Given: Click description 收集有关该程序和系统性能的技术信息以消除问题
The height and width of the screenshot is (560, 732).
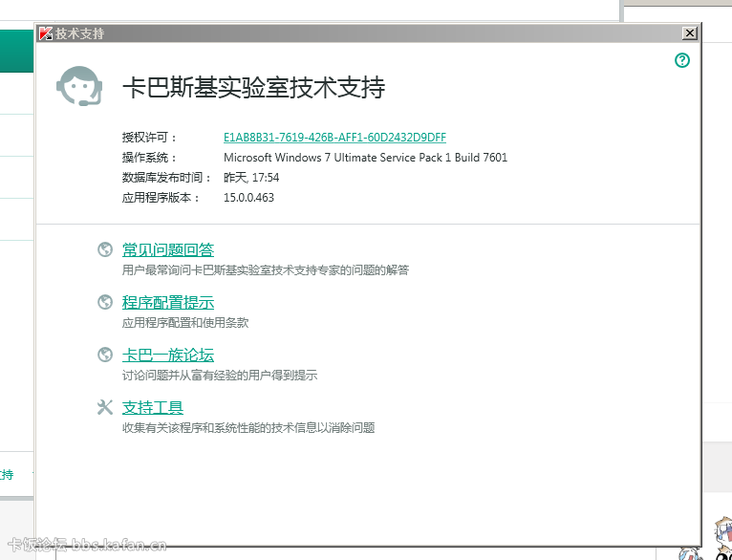Looking at the screenshot, I should point(248,427).
